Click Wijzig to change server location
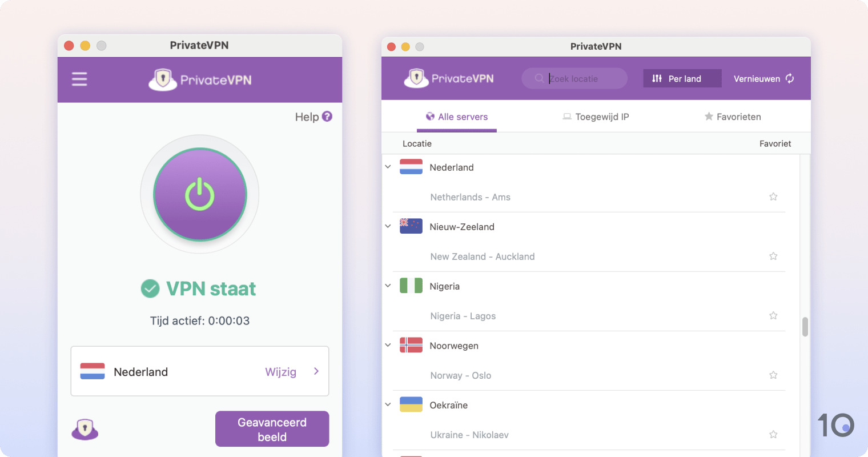The height and width of the screenshot is (457, 868). tap(280, 371)
